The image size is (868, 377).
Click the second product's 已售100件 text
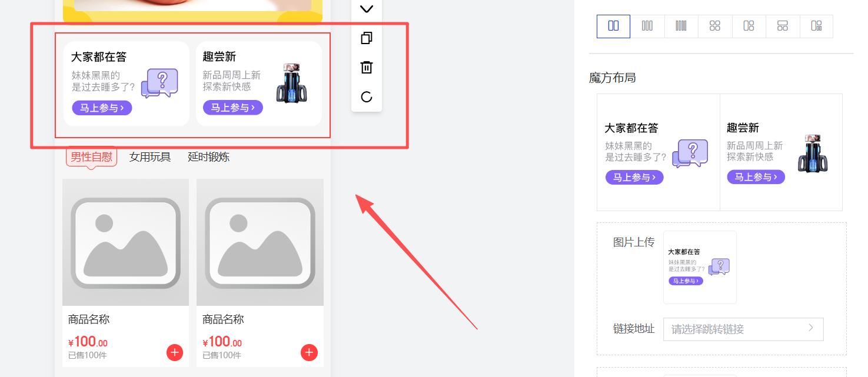tap(222, 355)
